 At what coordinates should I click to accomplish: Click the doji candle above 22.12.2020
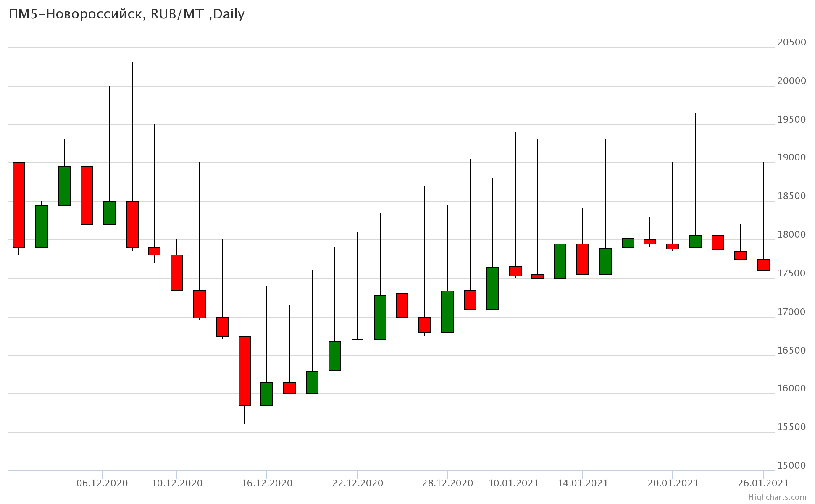coord(358,339)
